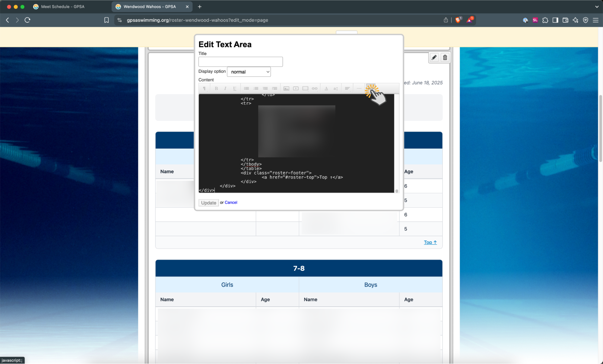Insert an unordered bullet list
This screenshot has width=603, height=364.
[246, 89]
